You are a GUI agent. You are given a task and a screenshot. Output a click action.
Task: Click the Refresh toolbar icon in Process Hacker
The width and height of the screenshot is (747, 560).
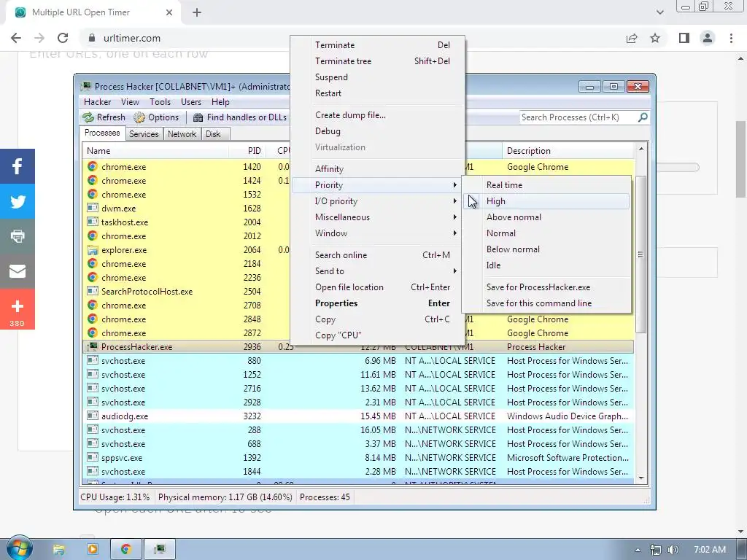pos(88,117)
